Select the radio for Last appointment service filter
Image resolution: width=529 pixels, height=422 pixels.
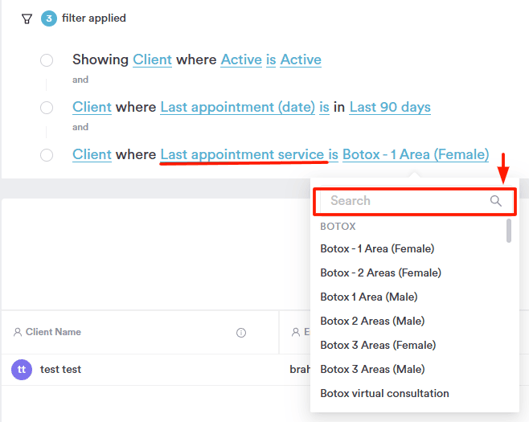pos(47,155)
